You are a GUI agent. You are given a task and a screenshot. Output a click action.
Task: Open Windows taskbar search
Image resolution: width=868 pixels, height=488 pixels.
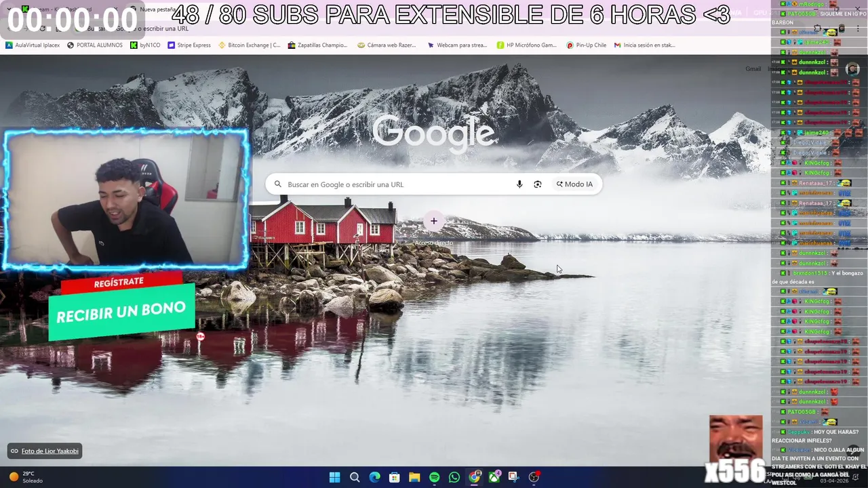coord(355,477)
